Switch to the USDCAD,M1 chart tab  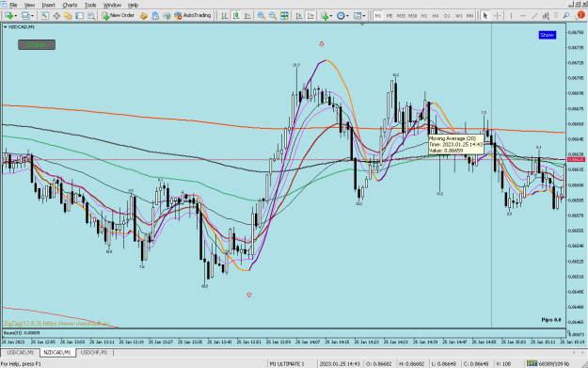pos(21,353)
